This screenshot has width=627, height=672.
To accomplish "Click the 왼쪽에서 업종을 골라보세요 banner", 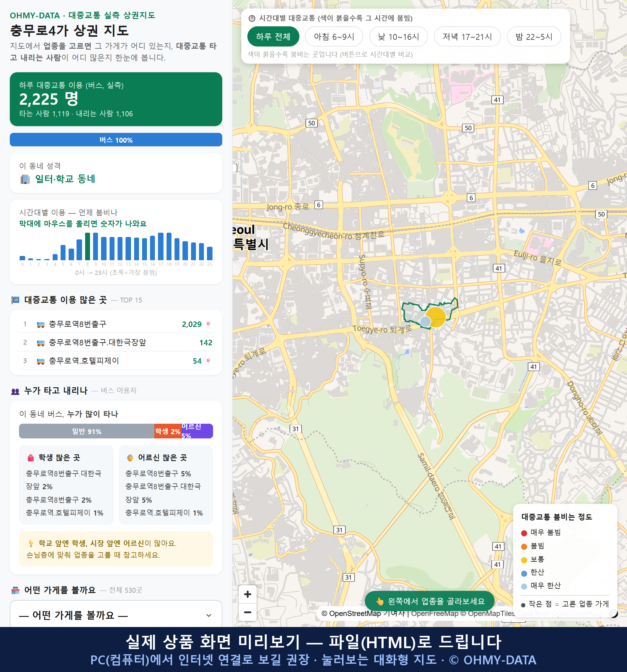I will [430, 601].
